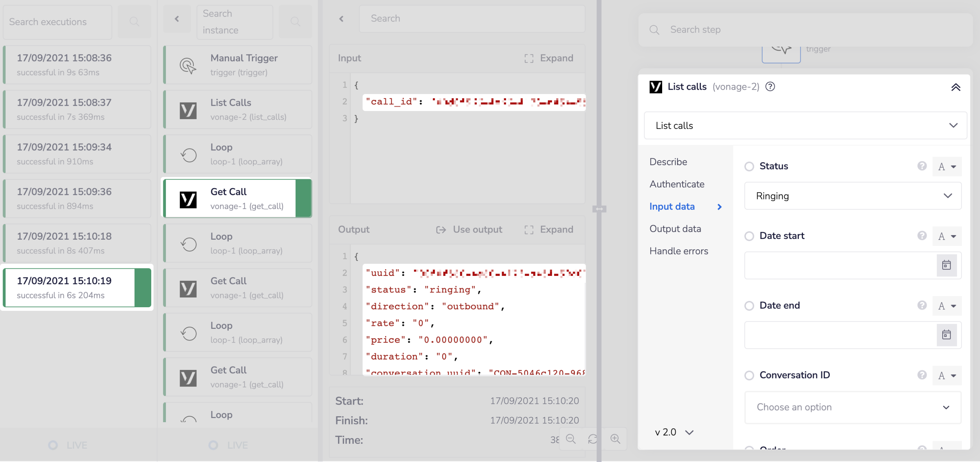Click the zoom in magnifier icon
The width and height of the screenshot is (980, 462).
pos(615,439)
